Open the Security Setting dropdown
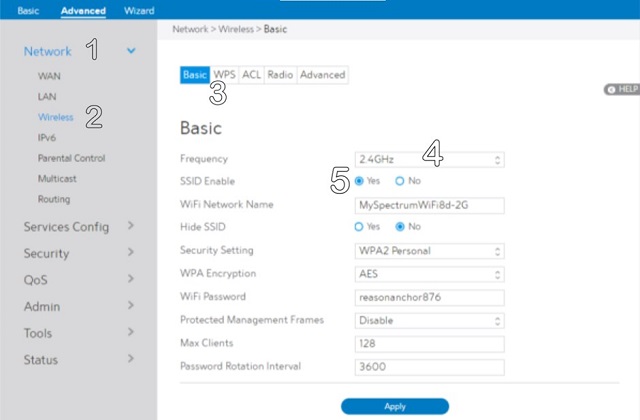Screen dimensions: 640x420 [429, 251]
